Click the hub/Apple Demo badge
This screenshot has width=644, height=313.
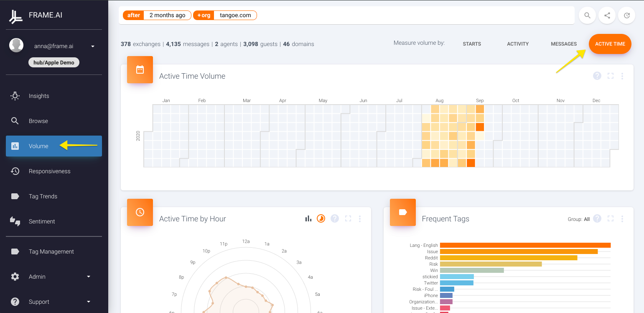pos(54,62)
